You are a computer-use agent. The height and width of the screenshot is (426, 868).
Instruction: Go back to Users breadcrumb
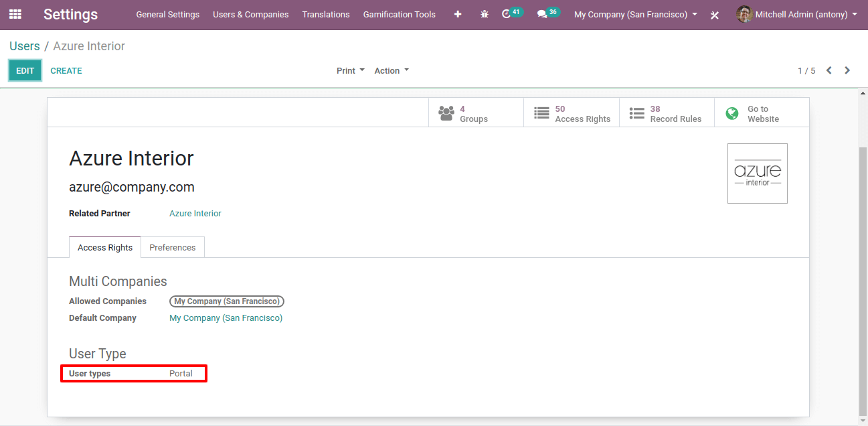pos(25,46)
